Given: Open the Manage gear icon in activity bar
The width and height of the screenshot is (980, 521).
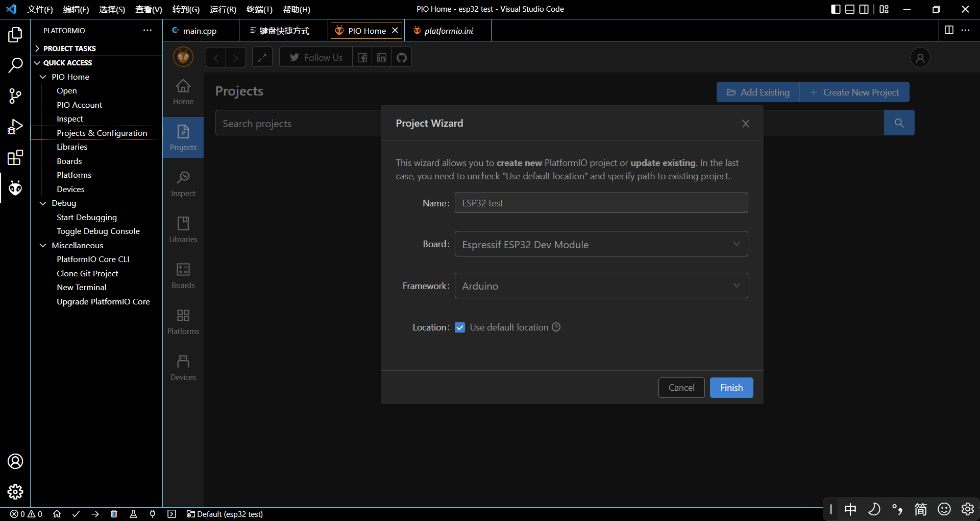Looking at the screenshot, I should click(15, 492).
